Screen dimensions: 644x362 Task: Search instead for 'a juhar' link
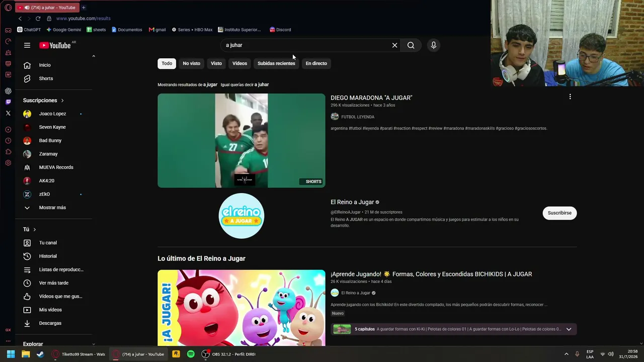pos(262,84)
